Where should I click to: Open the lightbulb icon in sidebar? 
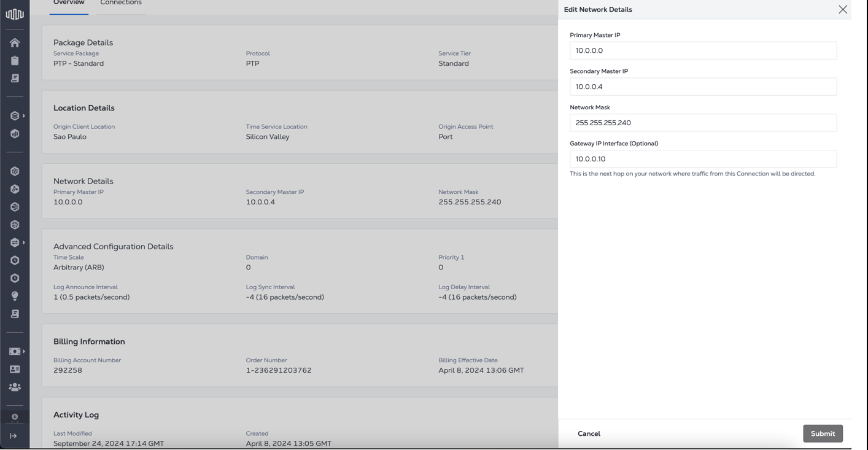coord(15,296)
